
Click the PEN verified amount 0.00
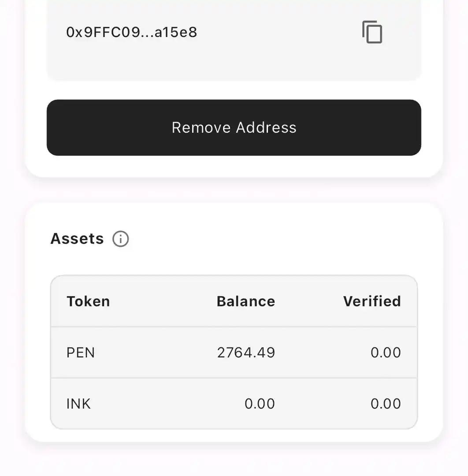point(386,353)
